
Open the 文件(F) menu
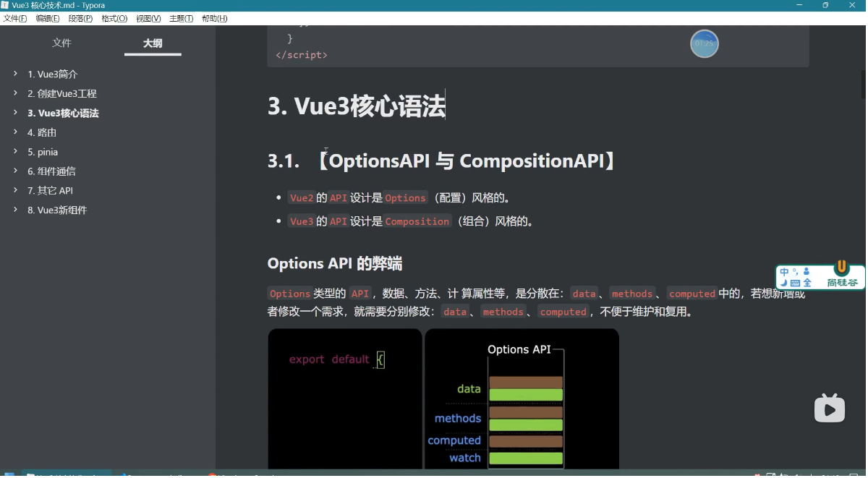point(15,19)
